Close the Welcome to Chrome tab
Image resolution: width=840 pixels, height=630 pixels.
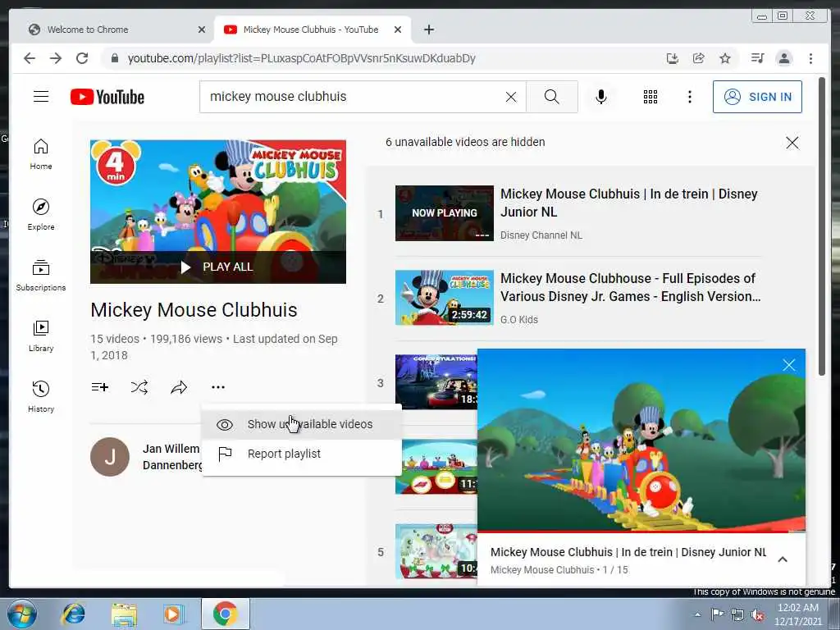click(x=202, y=30)
